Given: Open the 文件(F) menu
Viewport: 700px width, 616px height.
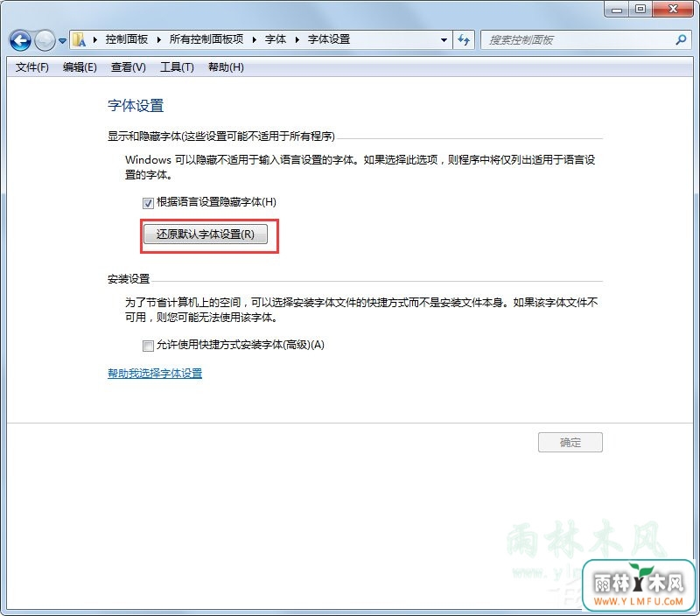Looking at the screenshot, I should pos(31,67).
